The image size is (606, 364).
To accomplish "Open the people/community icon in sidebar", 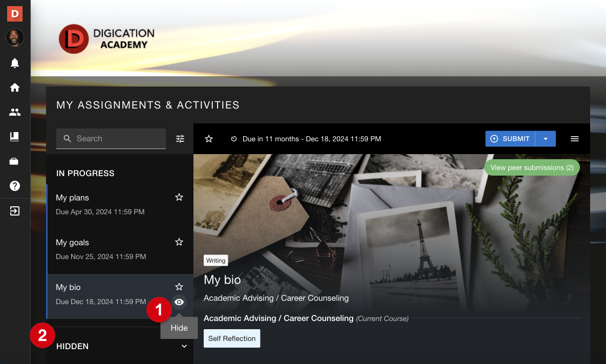I will click(15, 112).
